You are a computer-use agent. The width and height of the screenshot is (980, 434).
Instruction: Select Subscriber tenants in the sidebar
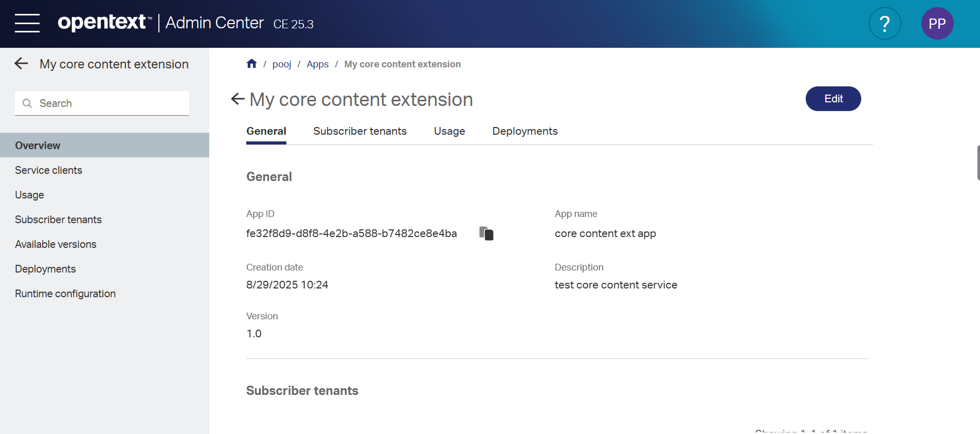pyautogui.click(x=104, y=220)
